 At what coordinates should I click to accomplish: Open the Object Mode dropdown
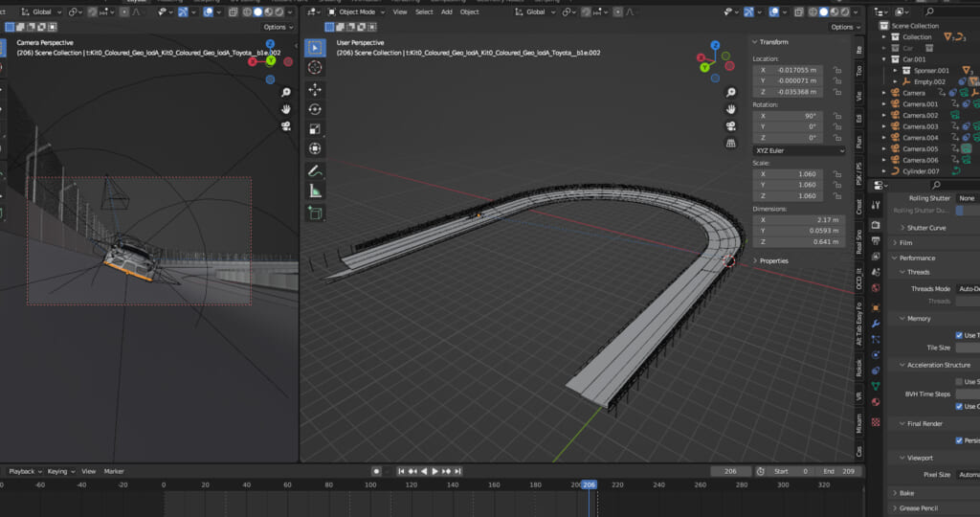pyautogui.click(x=355, y=12)
